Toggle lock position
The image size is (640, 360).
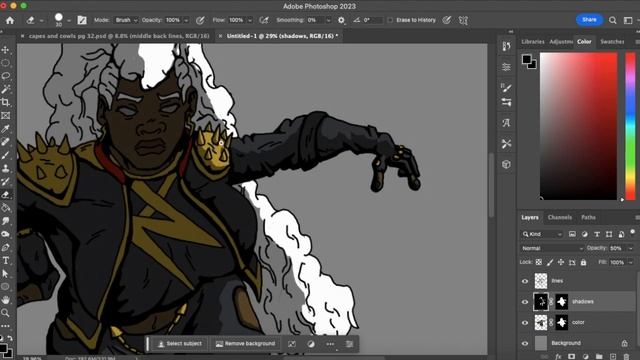561,262
